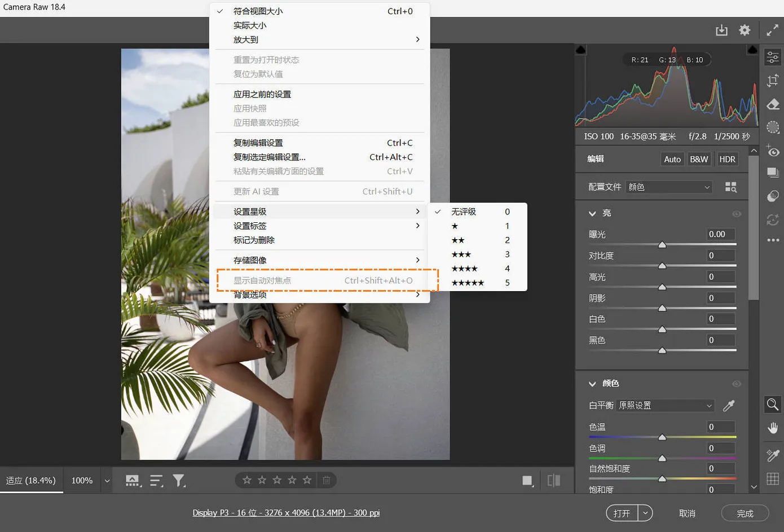
Task: Toggle the grid overlay icon
Action: coord(773,479)
